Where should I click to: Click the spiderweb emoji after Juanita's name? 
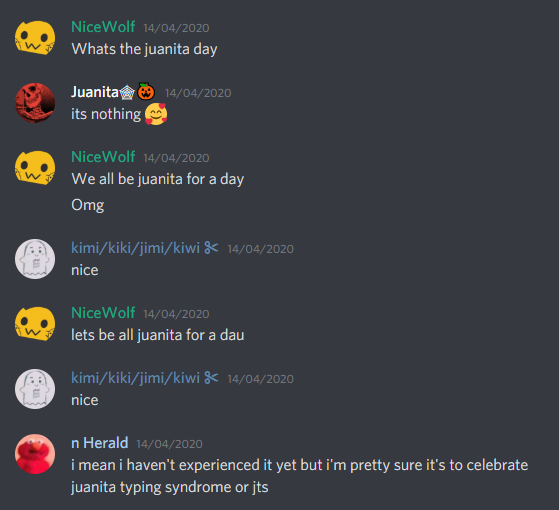pyautogui.click(x=127, y=93)
